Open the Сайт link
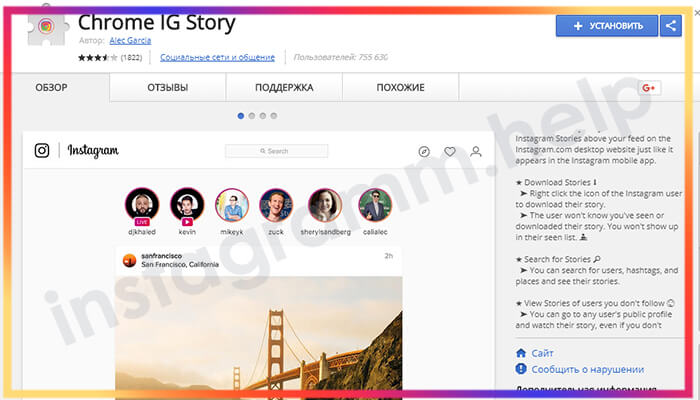The height and width of the screenshot is (400, 700). tap(542, 353)
